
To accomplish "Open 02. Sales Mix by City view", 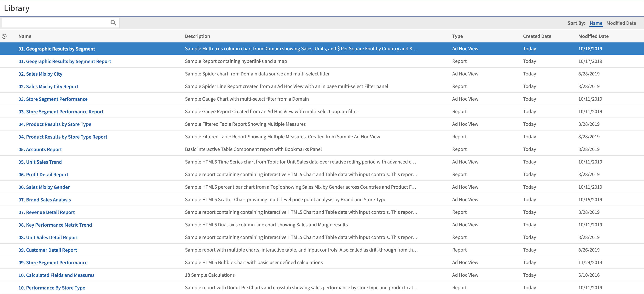I will [40, 74].
